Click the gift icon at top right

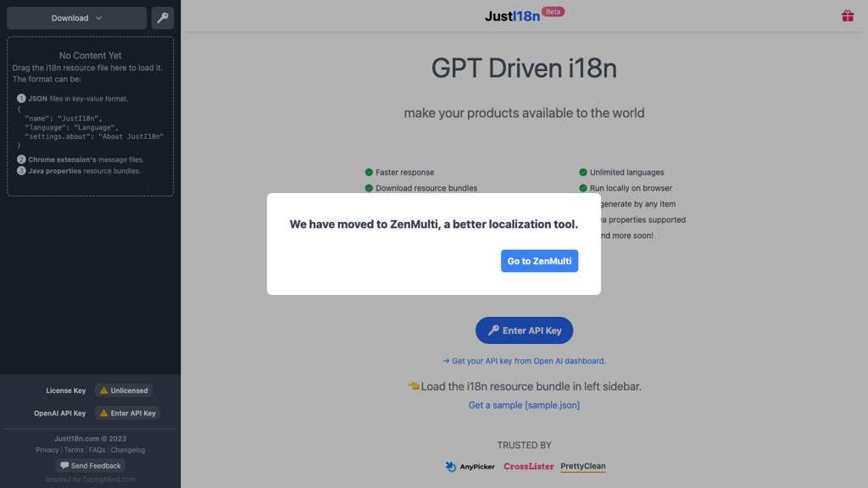[847, 16]
